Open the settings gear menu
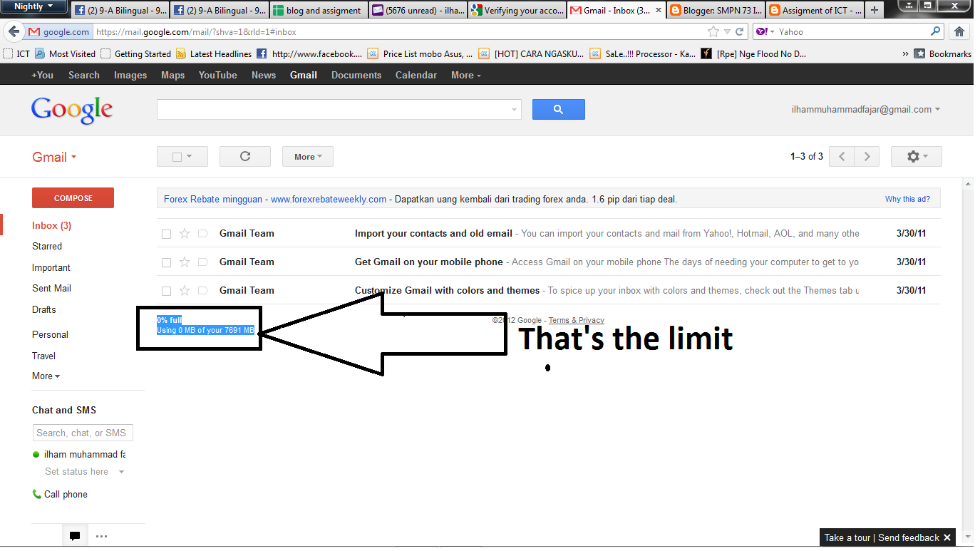This screenshot has height=551, width=980. 917,157
